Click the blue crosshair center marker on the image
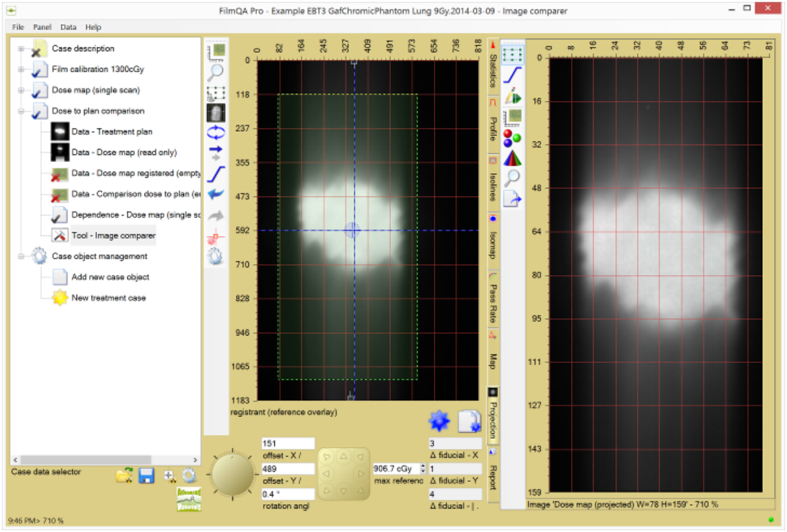 pyautogui.click(x=352, y=230)
